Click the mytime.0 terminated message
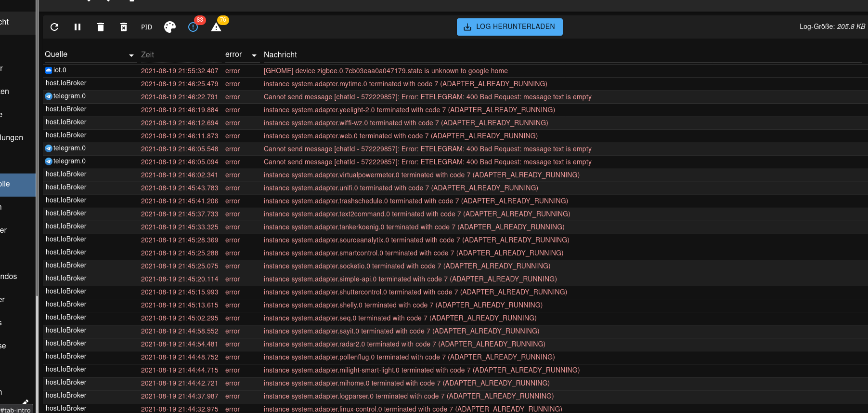 [405, 84]
